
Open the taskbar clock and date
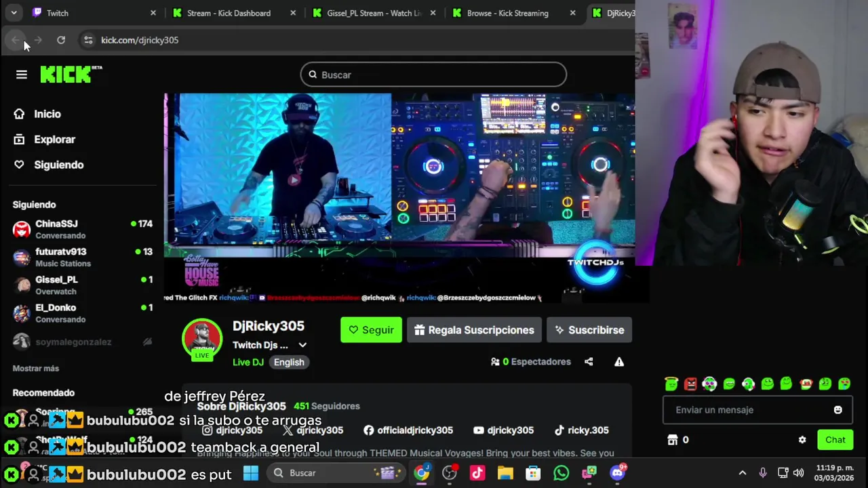tap(835, 473)
